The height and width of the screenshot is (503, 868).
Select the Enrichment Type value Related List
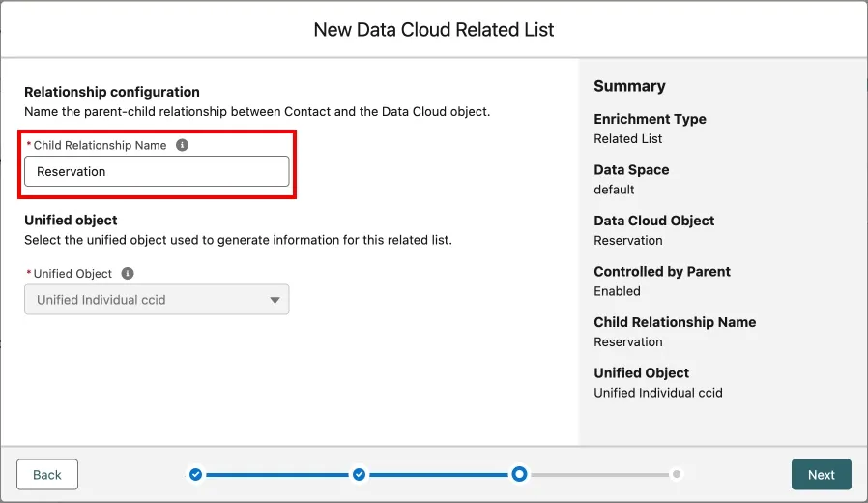[x=627, y=138]
